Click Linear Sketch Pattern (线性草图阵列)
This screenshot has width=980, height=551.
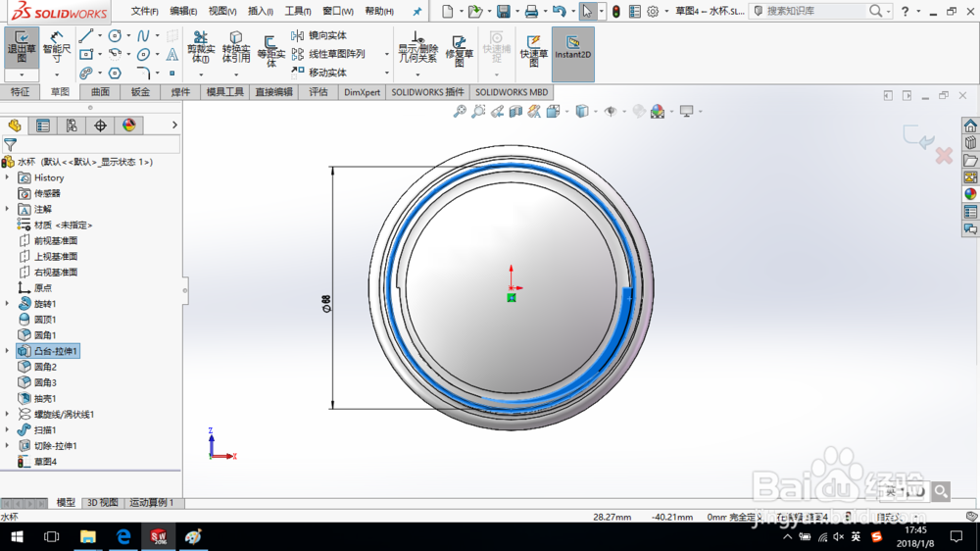click(328, 54)
